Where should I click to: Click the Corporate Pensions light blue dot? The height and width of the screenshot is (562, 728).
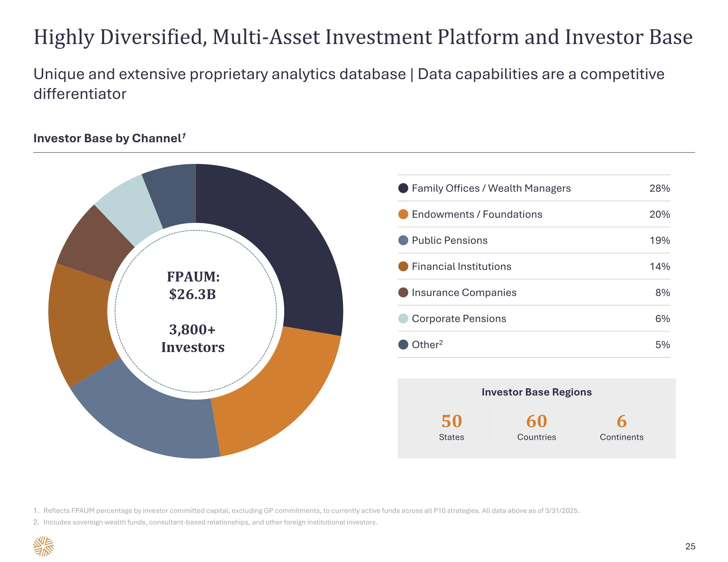click(403, 319)
